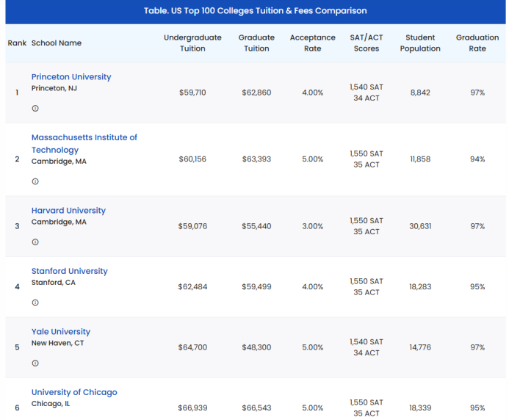Open the Stanford University link
Screen dimensions: 509x420
(70, 271)
